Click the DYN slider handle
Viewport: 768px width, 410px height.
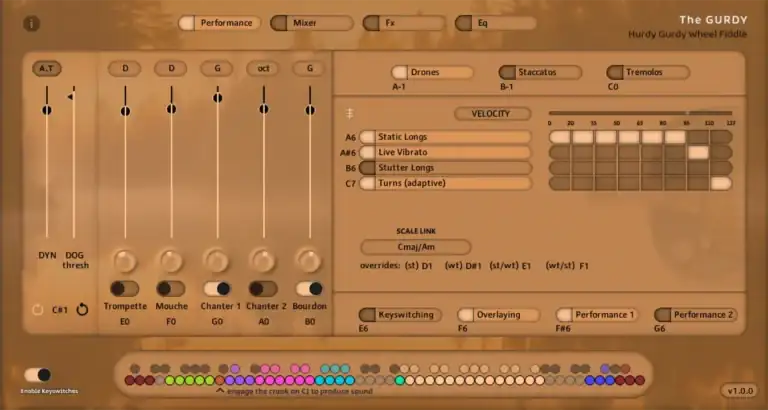[x=47, y=110]
